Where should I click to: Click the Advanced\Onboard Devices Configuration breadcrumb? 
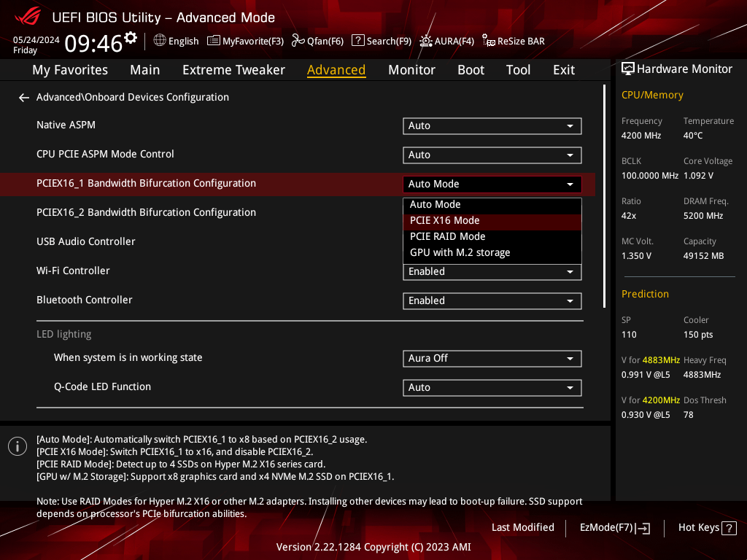pos(133,97)
